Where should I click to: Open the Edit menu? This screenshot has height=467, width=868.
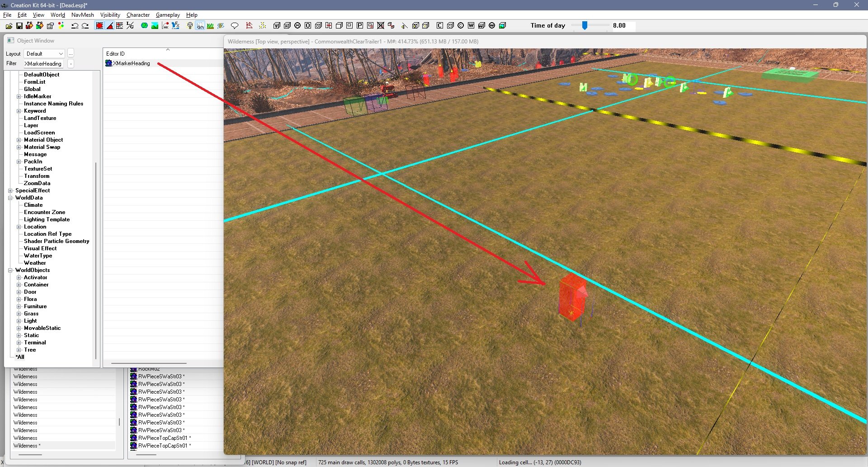[22, 15]
